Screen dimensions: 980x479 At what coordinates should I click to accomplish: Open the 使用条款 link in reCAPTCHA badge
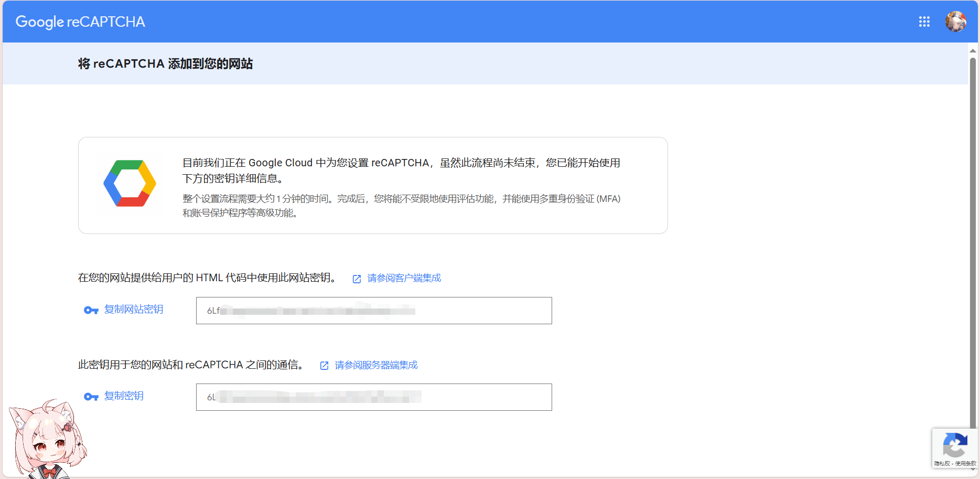[x=965, y=464]
